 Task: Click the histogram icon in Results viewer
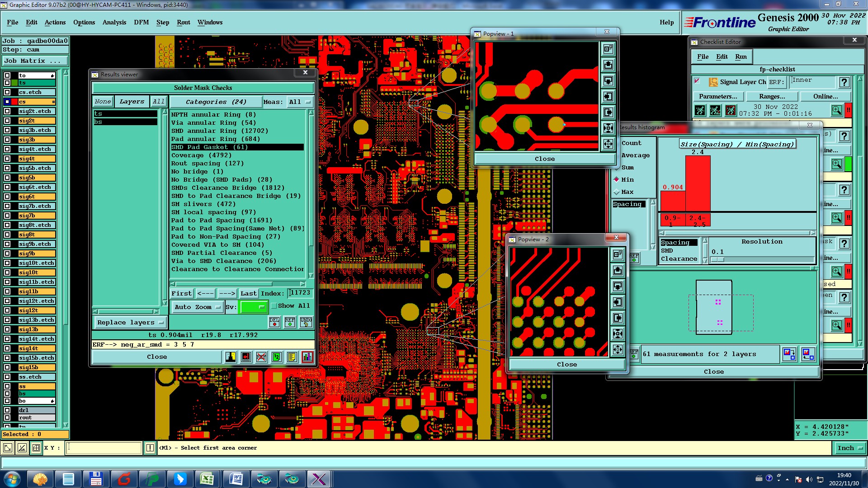click(307, 357)
